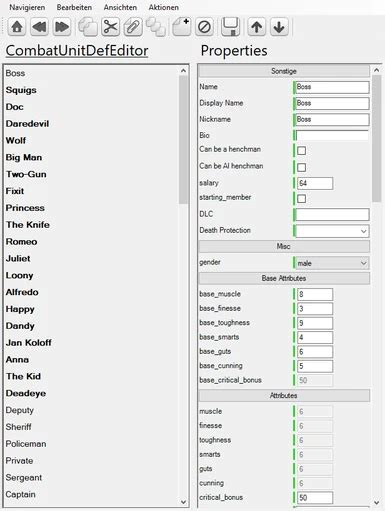Click the Nickname input field
The height and width of the screenshot is (511, 385).
coord(332,120)
